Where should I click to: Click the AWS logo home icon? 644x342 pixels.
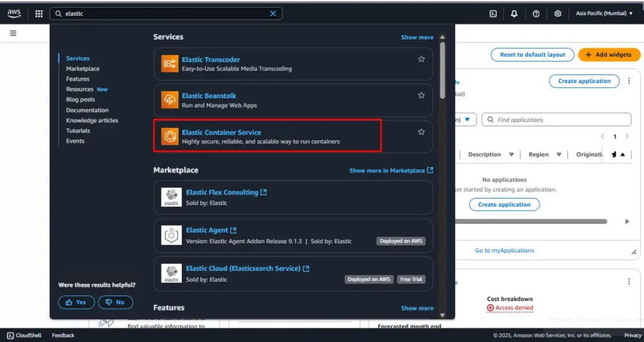point(14,14)
